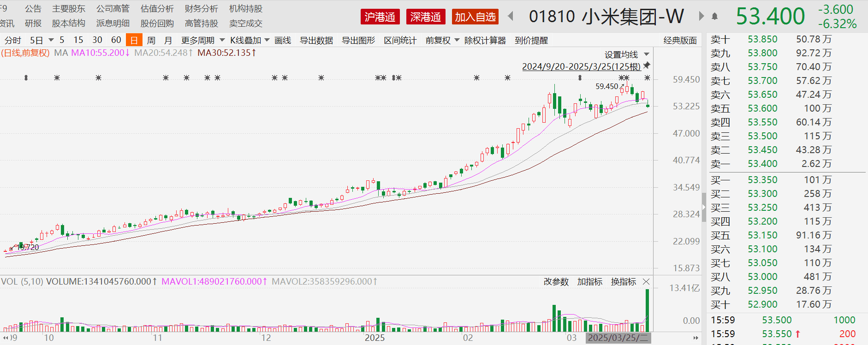Image resolution: width=868 pixels, height=345 pixels.
Task: Click the pin icon beside date range
Action: [647, 65]
